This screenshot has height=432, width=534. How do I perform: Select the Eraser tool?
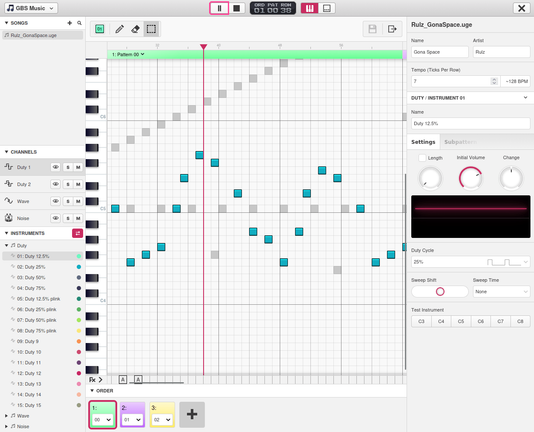(x=135, y=29)
